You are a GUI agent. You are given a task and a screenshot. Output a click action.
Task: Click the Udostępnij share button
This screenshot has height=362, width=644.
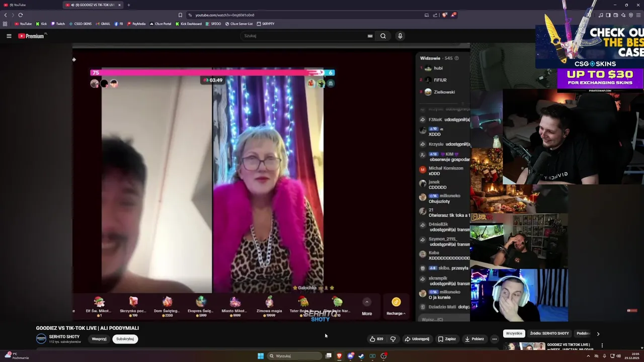pyautogui.click(x=417, y=339)
